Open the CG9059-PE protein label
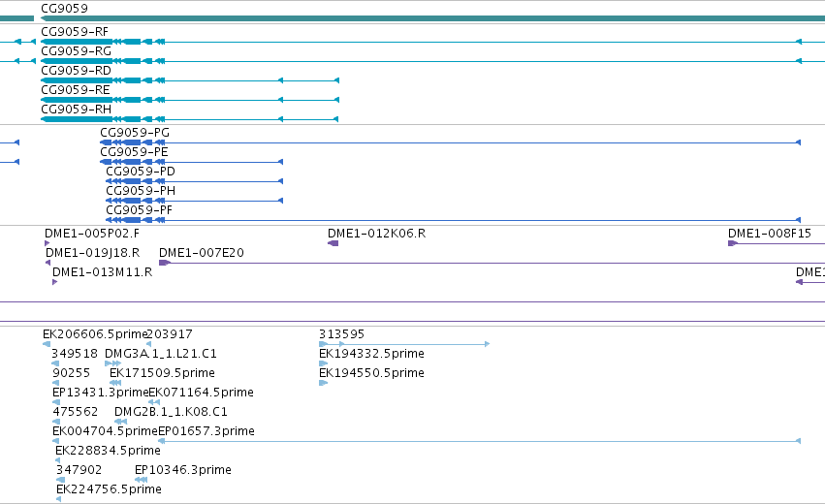Image resolution: width=825 pixels, height=504 pixels. (134, 152)
